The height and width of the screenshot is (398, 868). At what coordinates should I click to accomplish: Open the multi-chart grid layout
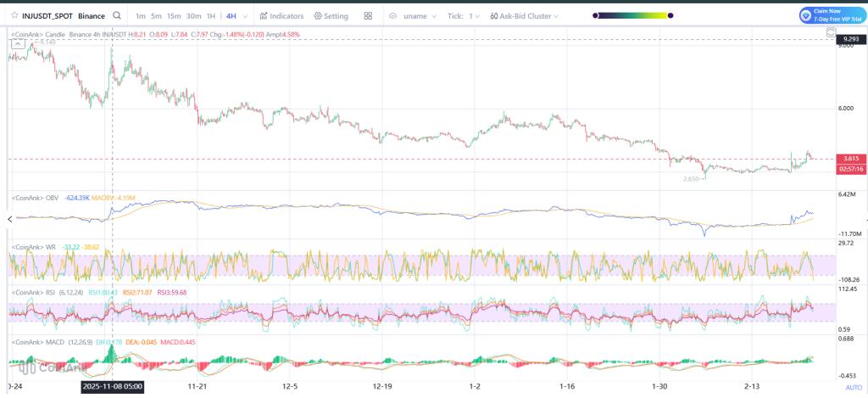[368, 15]
